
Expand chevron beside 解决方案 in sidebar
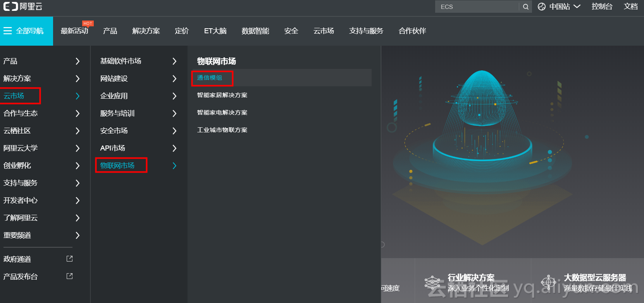[77, 79]
